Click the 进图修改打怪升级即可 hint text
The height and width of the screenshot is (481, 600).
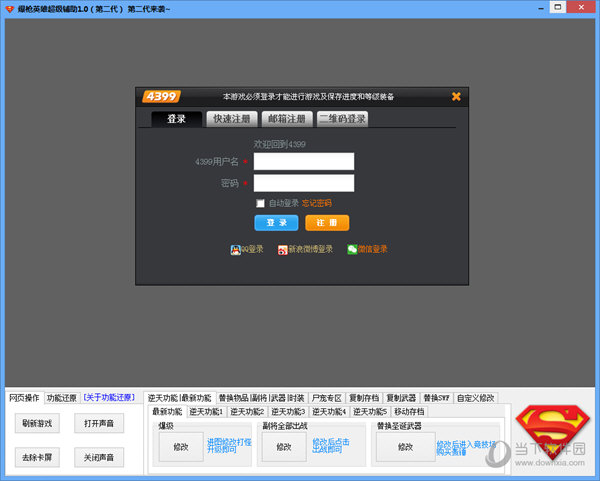[x=229, y=445]
